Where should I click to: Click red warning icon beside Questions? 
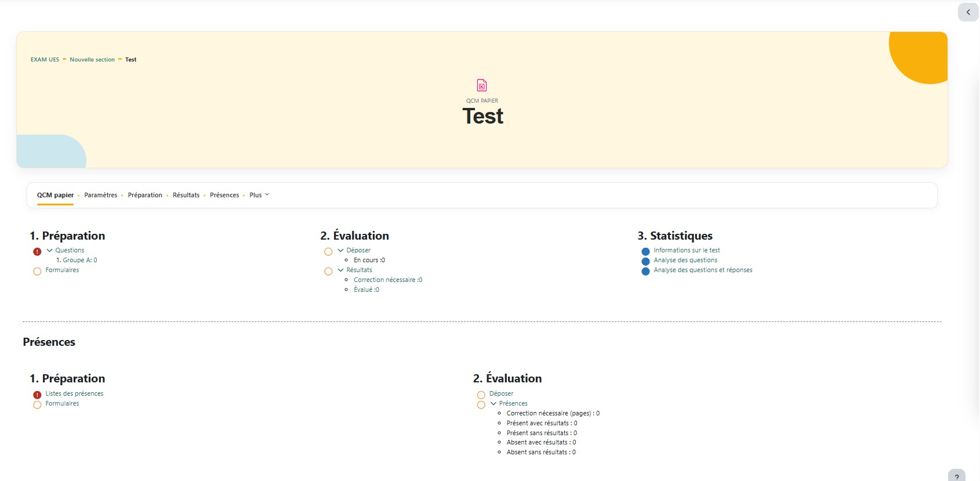point(37,252)
